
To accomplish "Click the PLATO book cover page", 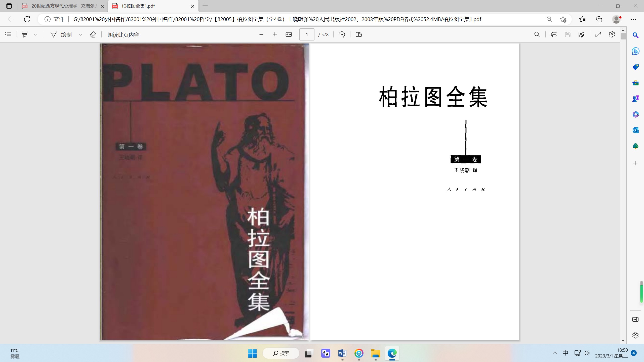I will (205, 192).
